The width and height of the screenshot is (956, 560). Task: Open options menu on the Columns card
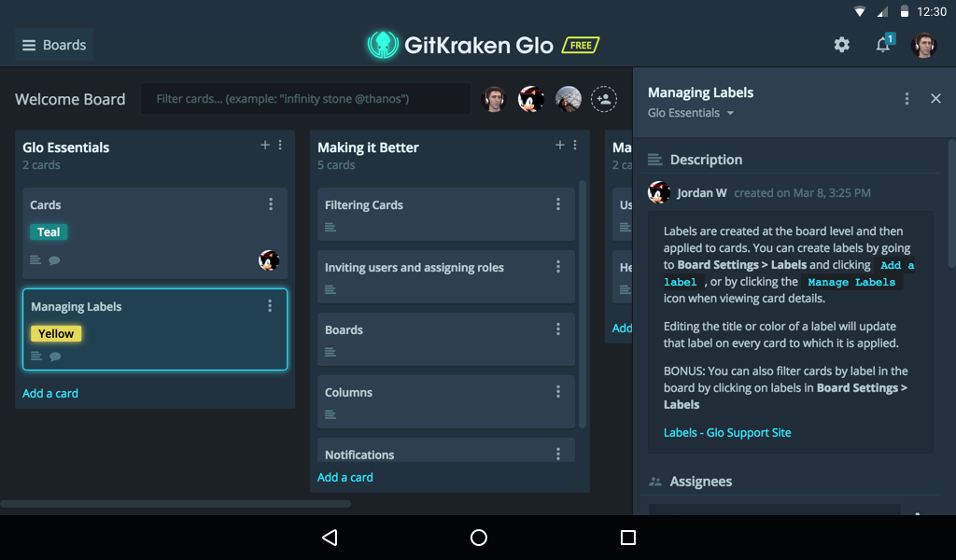point(558,392)
